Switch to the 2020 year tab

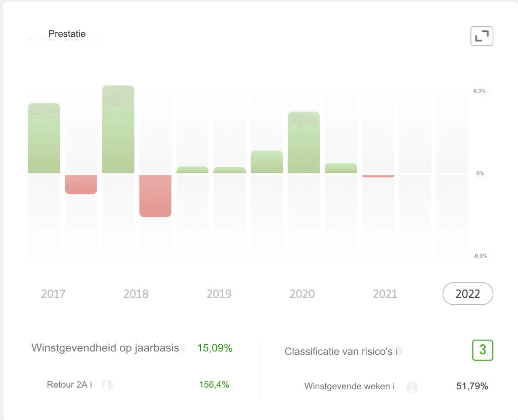[303, 294]
